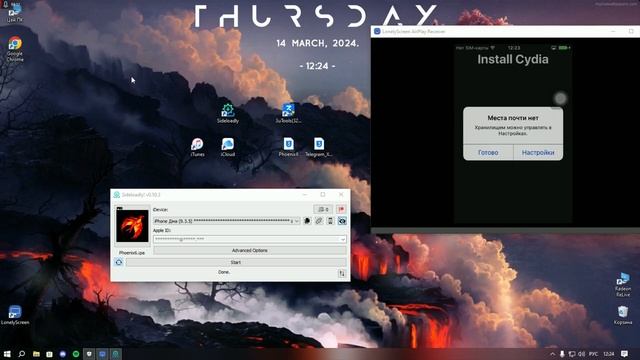Open the Recycle Bin on desktop
The width and height of the screenshot is (640, 360).
623,315
